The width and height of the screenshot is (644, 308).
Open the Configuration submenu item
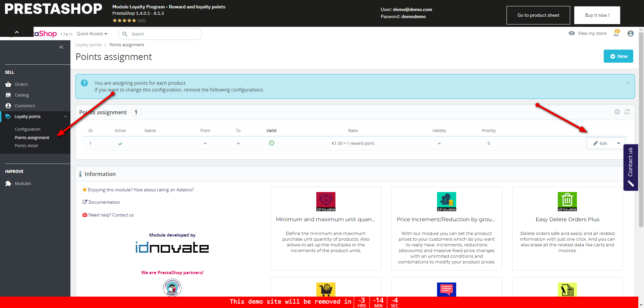[x=28, y=129]
